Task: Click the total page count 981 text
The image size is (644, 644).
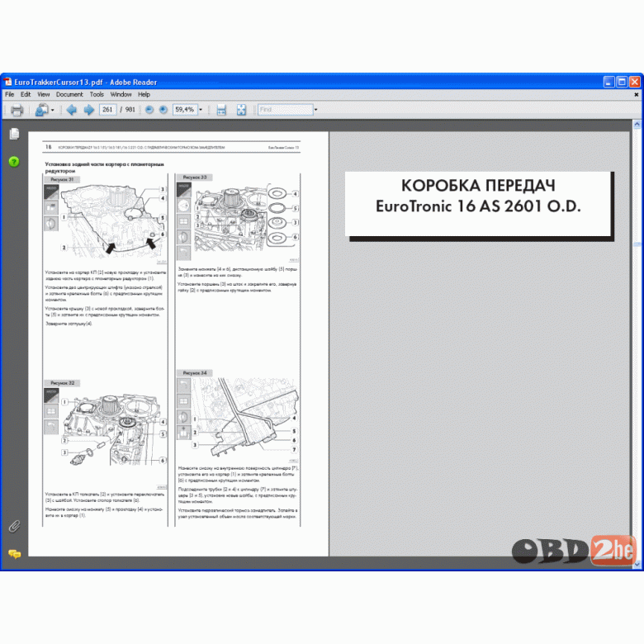Action: pos(130,110)
